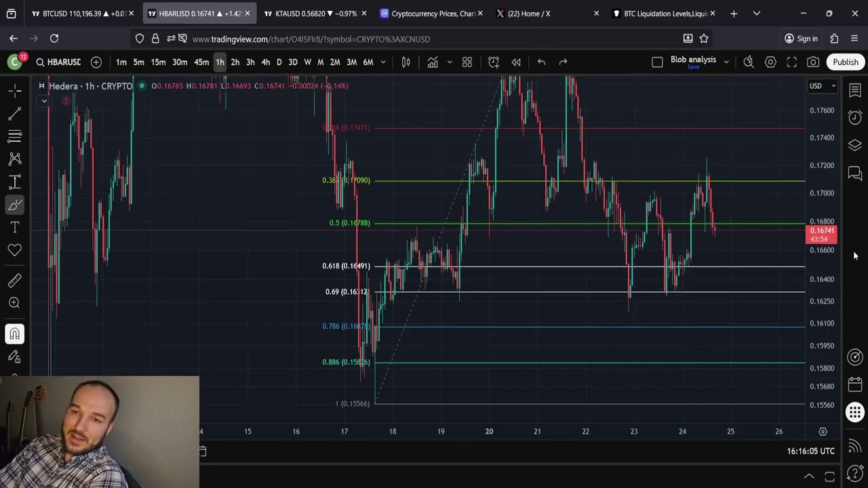Viewport: 868px width, 488px height.
Task: Open the chats panel icon
Action: (x=855, y=174)
